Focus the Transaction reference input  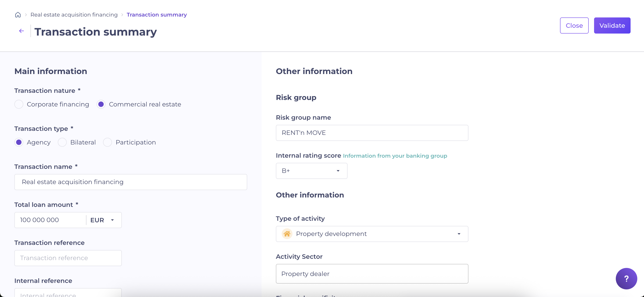tap(68, 258)
